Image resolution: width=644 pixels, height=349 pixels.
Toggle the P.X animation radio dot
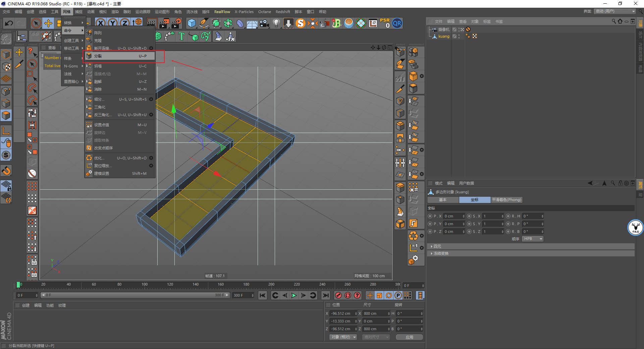430,216
